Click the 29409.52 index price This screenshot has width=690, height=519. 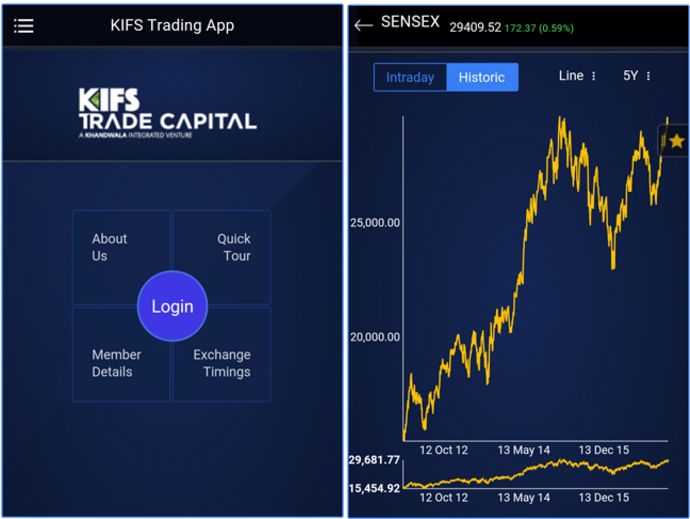click(475, 27)
